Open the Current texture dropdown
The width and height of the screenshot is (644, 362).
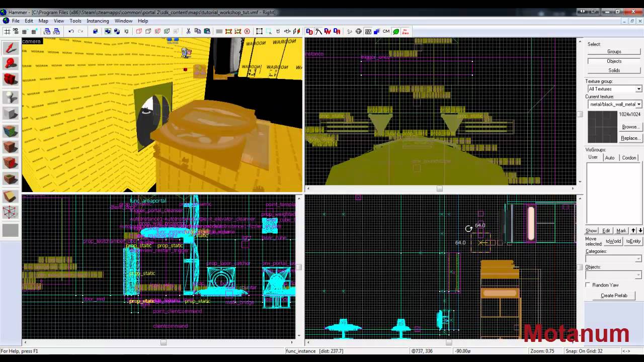point(615,104)
